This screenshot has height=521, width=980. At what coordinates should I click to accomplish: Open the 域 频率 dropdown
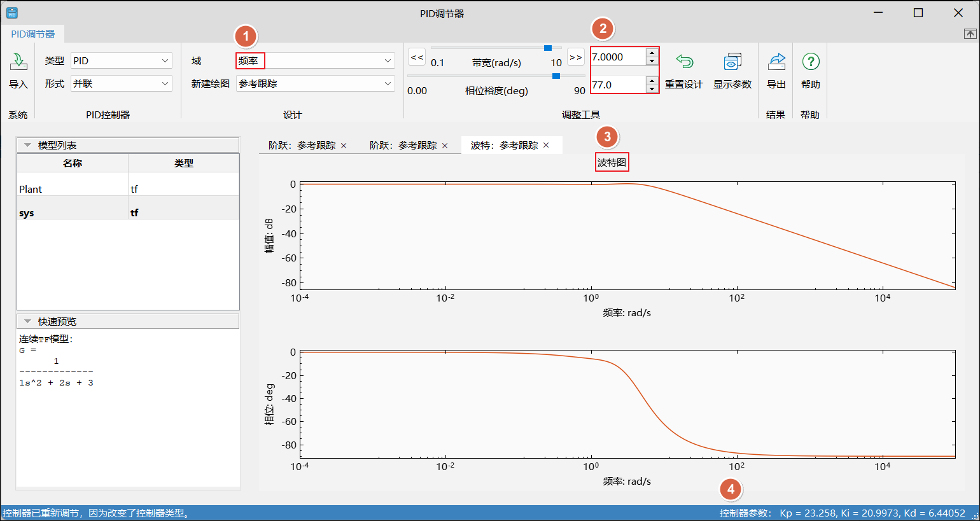click(316, 60)
